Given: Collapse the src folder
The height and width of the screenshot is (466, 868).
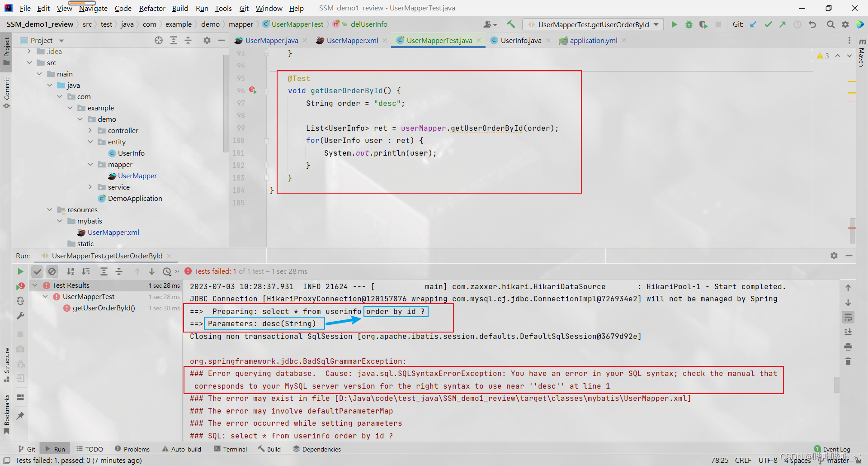Looking at the screenshot, I should (29, 63).
